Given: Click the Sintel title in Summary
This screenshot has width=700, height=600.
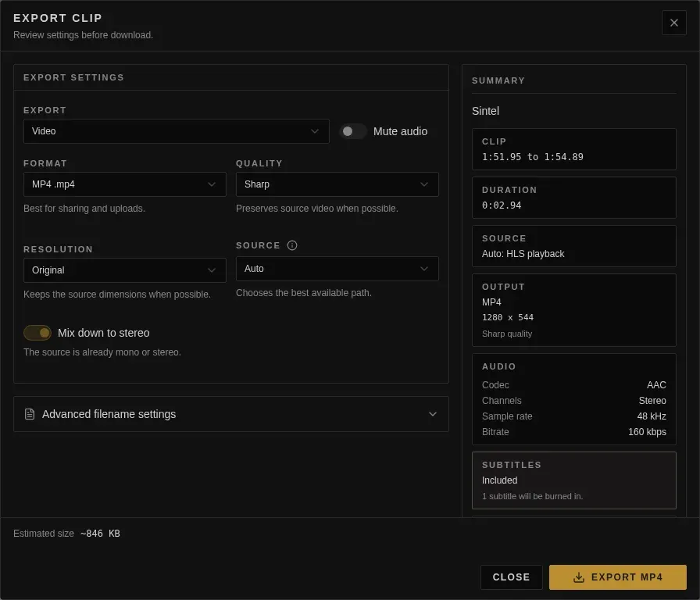Looking at the screenshot, I should (x=485, y=111).
